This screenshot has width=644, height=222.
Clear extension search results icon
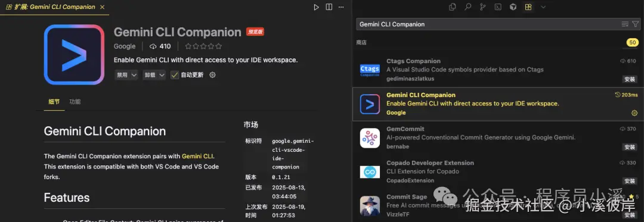pos(625,24)
